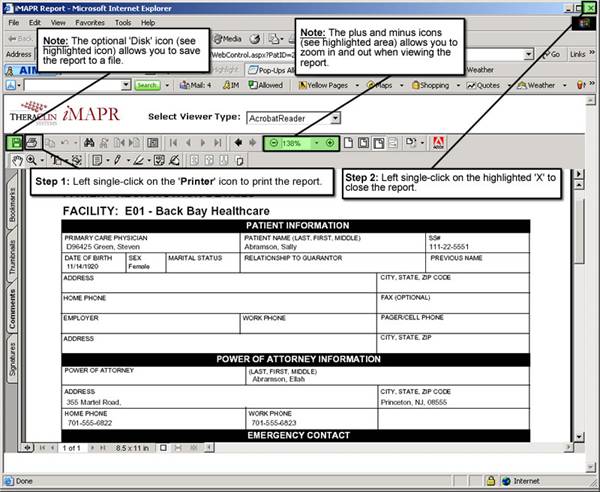Click the zoom out minus icon
The width and height of the screenshot is (600, 492).
[273, 143]
